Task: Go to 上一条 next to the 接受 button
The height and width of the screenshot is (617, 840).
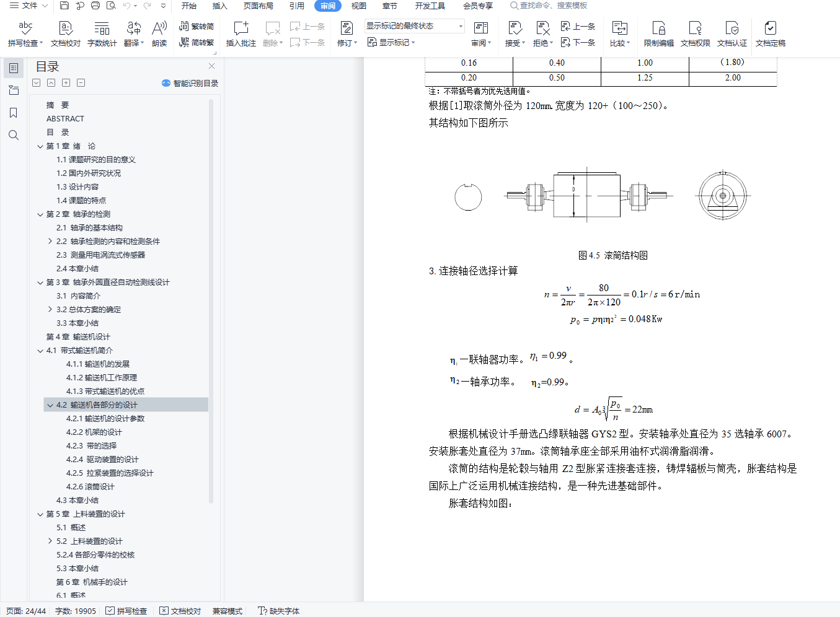Action: click(578, 26)
